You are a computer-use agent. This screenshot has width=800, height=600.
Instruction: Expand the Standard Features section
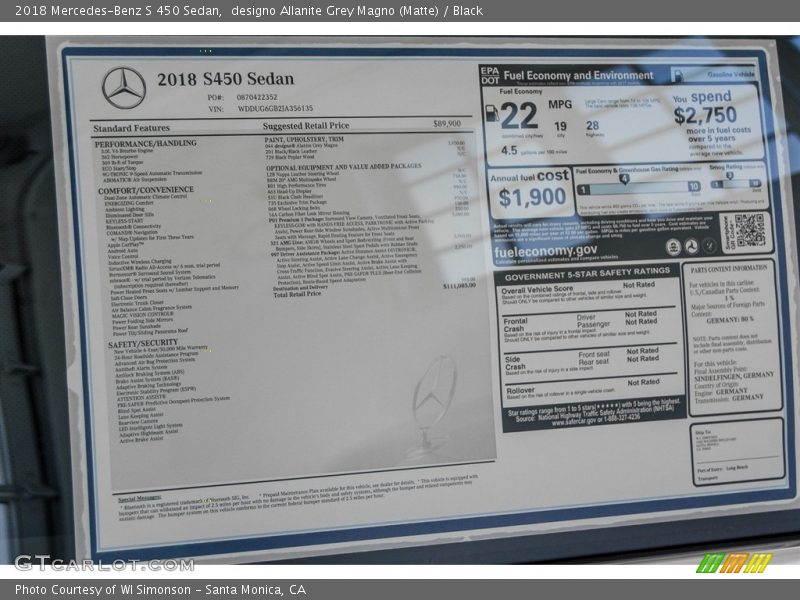130,127
